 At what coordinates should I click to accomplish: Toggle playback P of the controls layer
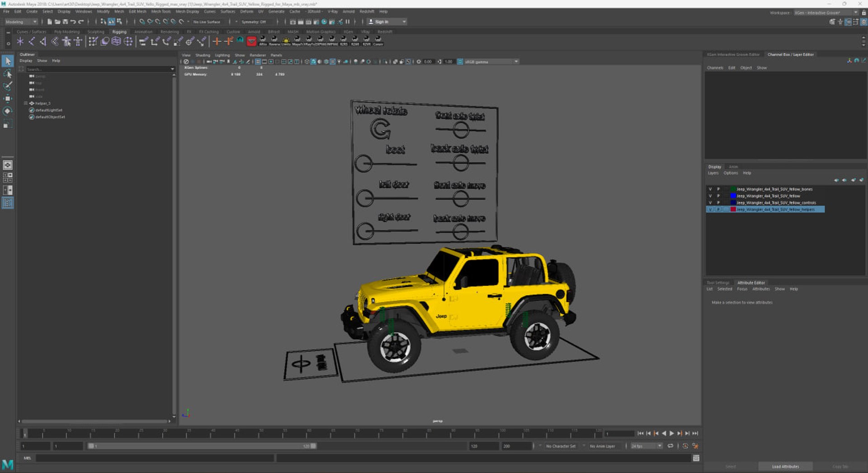[x=718, y=203]
